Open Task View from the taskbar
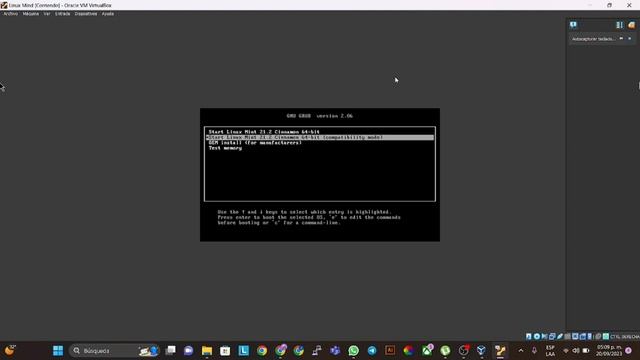 (170, 351)
